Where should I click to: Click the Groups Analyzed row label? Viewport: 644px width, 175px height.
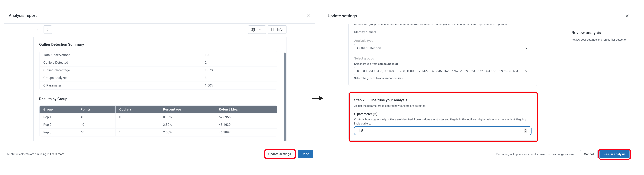pyautogui.click(x=55, y=78)
